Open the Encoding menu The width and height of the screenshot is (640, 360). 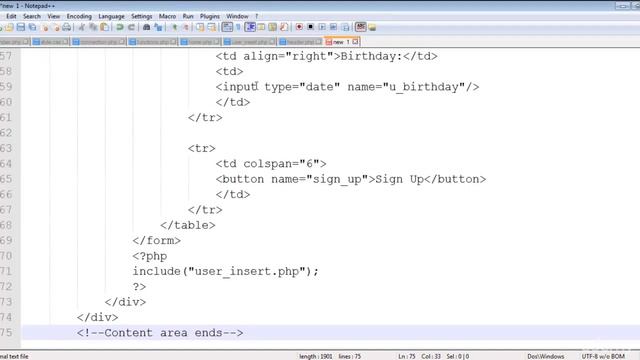[79, 16]
